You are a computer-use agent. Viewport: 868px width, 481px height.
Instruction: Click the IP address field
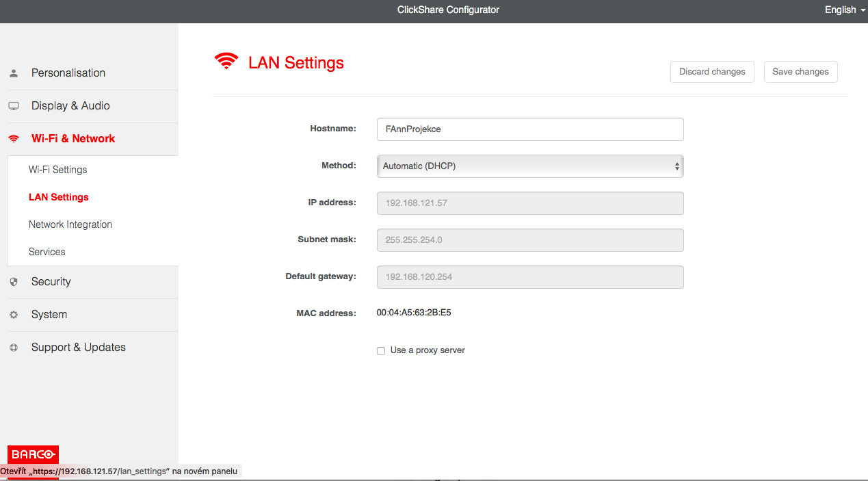click(x=529, y=203)
